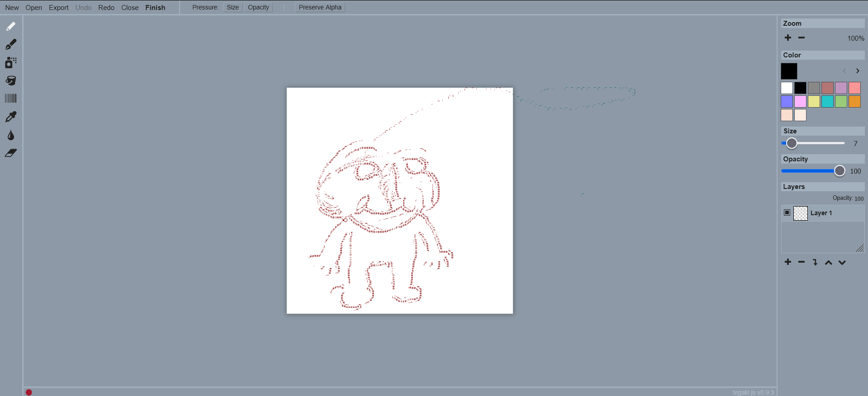Viewport: 868px width, 396px height.
Task: Pick the pale cream palette swatch
Action: pyautogui.click(x=801, y=115)
